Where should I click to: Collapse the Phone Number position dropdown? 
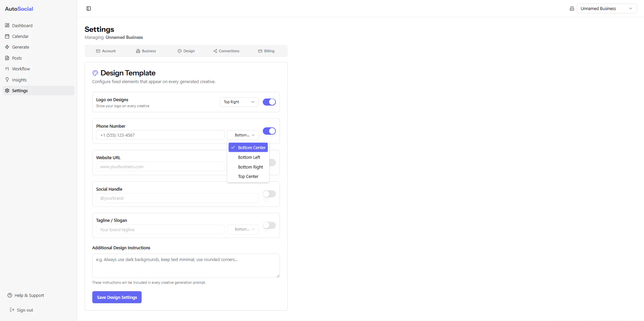click(243, 135)
